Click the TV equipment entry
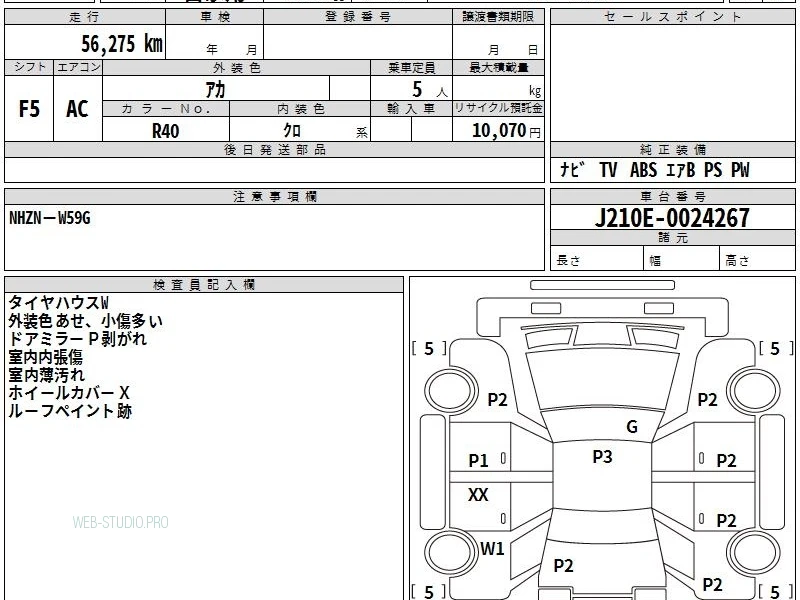800x600 pixels. point(608,170)
